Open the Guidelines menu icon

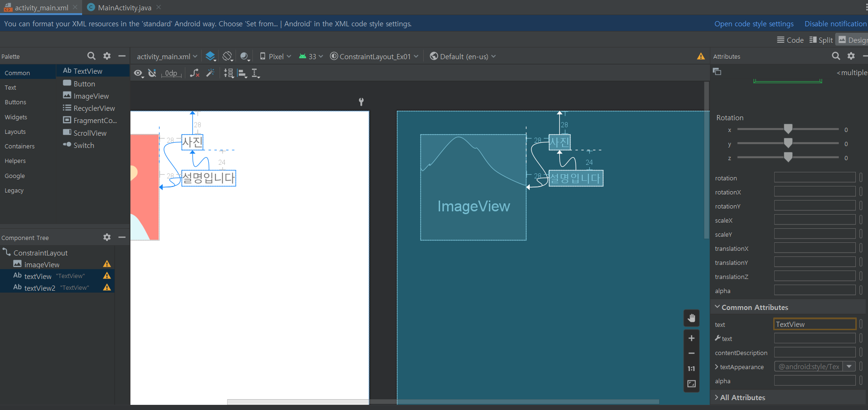tap(256, 73)
